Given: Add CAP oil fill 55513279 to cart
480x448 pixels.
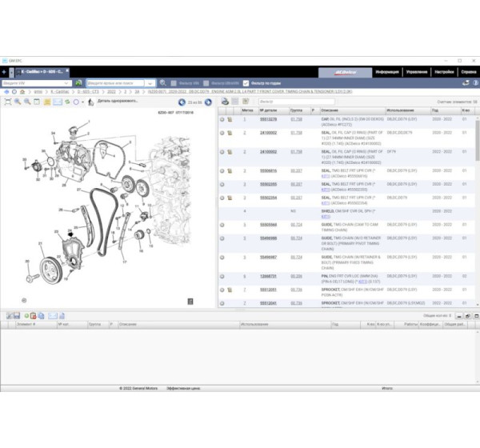Looking at the screenshot, I should point(230,119).
